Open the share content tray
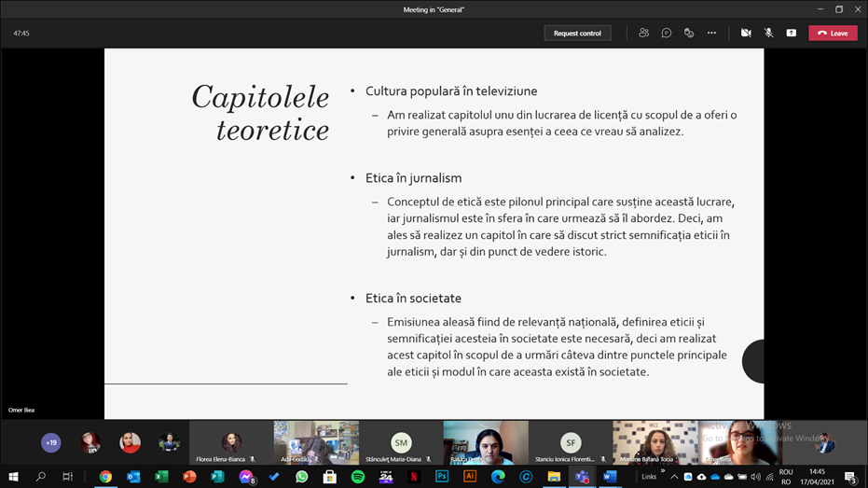Viewport: 868px width, 488px height. [x=791, y=33]
